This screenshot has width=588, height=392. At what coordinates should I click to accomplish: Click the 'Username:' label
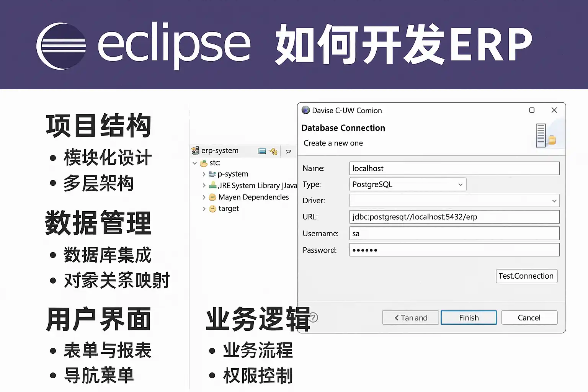pos(320,234)
